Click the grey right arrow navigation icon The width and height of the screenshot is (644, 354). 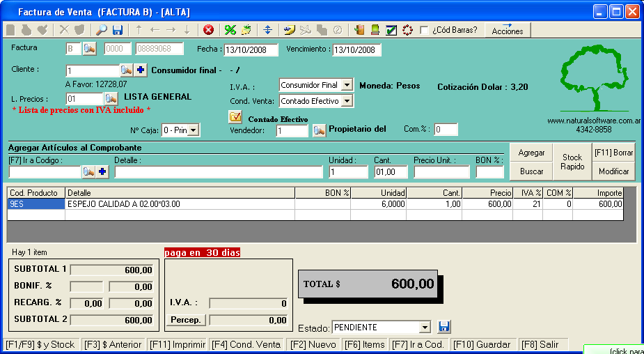pos(171,30)
